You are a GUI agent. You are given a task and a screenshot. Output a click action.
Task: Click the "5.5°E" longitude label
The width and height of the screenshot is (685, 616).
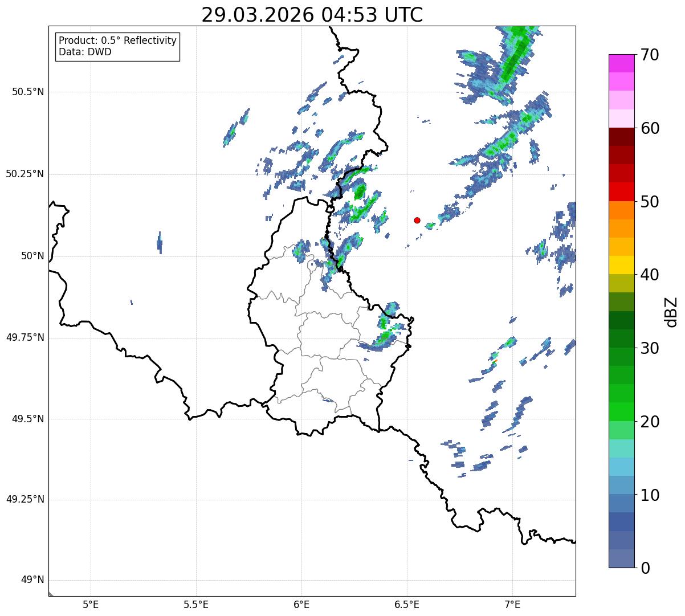(196, 604)
